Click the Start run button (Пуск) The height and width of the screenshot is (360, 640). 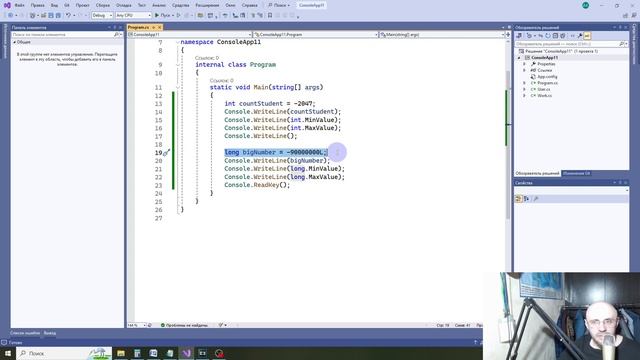[162, 15]
